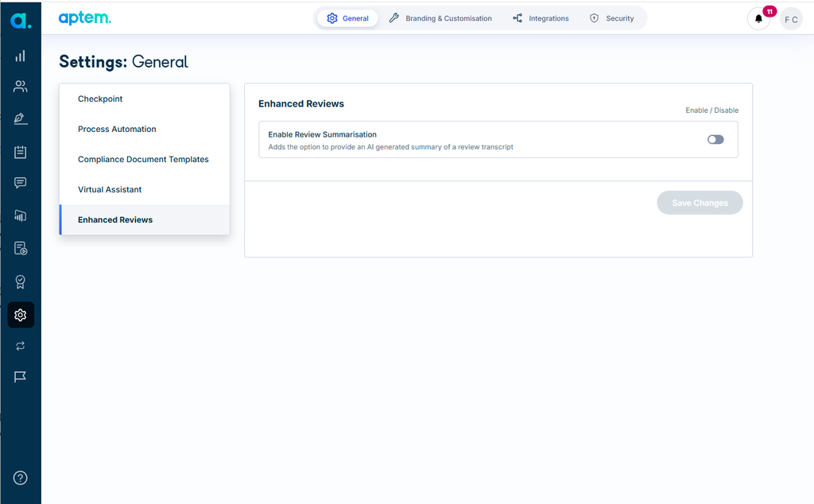Open notifications bell icon

coord(758,19)
